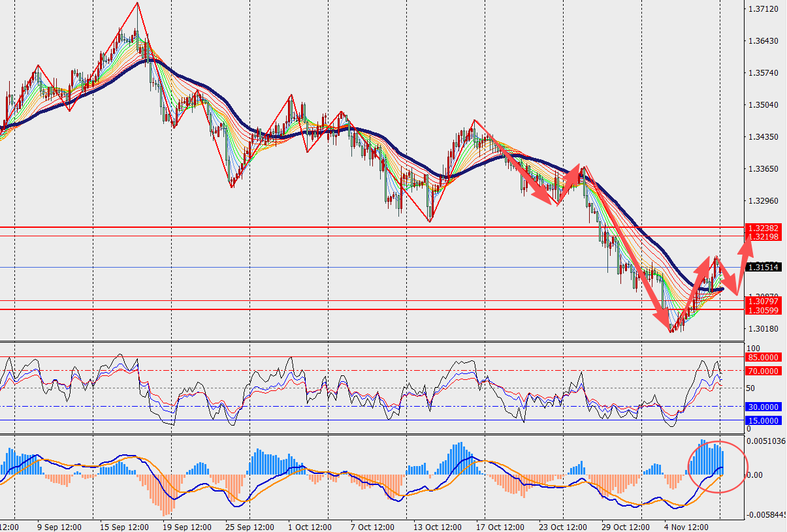Select the 1.30180 price axis label

763,329
